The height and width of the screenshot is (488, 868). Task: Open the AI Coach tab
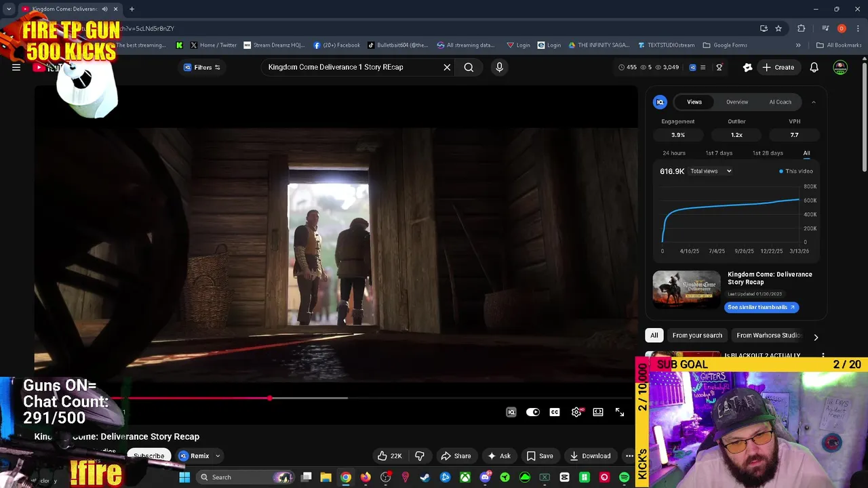pos(780,102)
